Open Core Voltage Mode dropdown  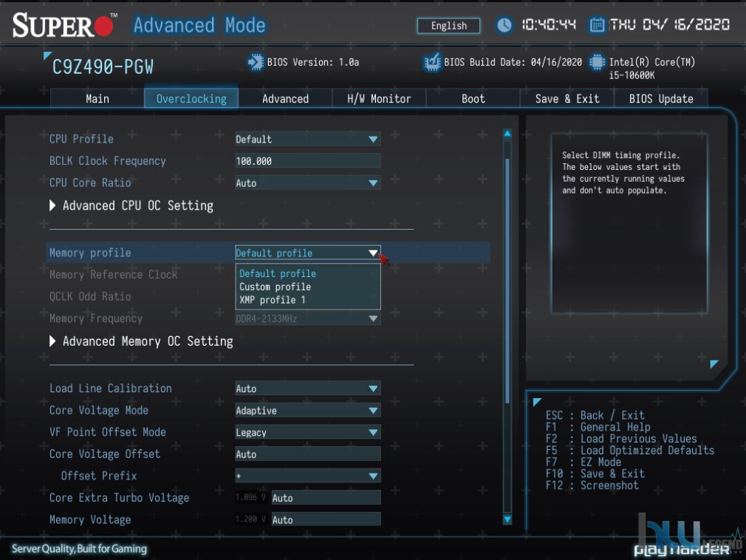(x=308, y=411)
